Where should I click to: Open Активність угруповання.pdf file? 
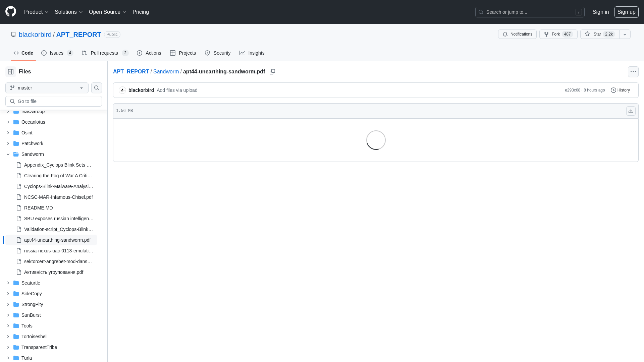tap(54, 272)
